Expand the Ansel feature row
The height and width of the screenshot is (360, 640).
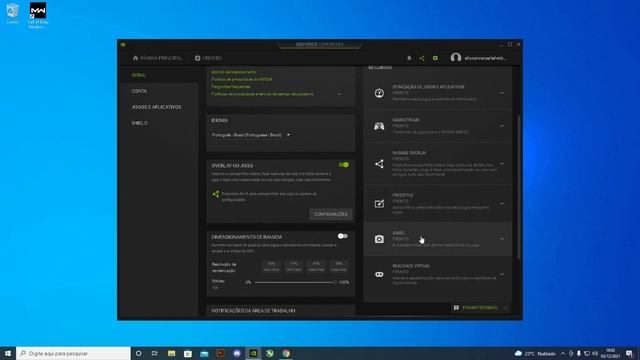(502, 239)
